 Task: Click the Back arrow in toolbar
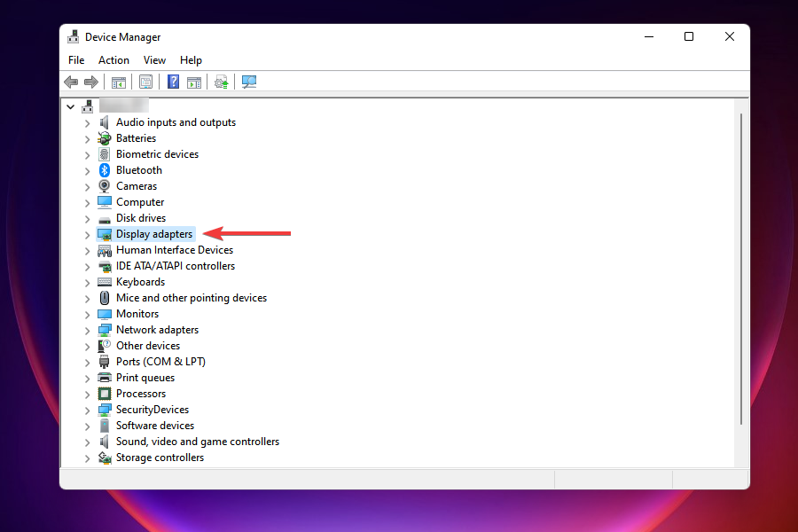[x=71, y=82]
